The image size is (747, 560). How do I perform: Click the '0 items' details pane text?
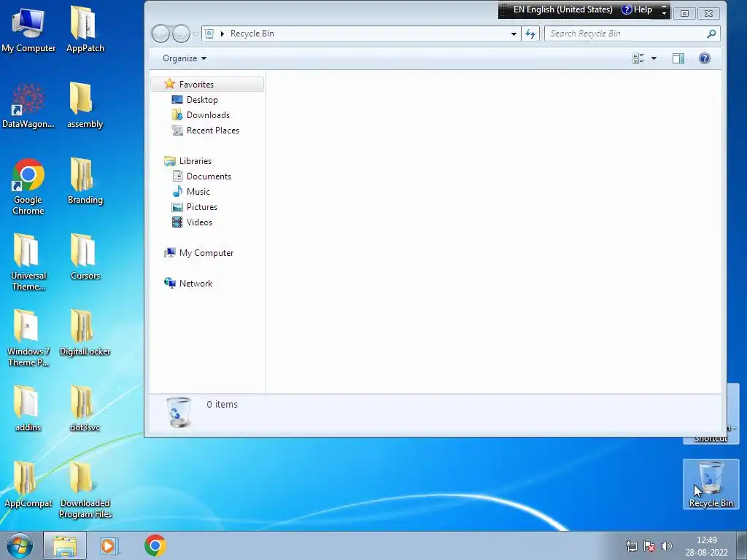(222, 404)
